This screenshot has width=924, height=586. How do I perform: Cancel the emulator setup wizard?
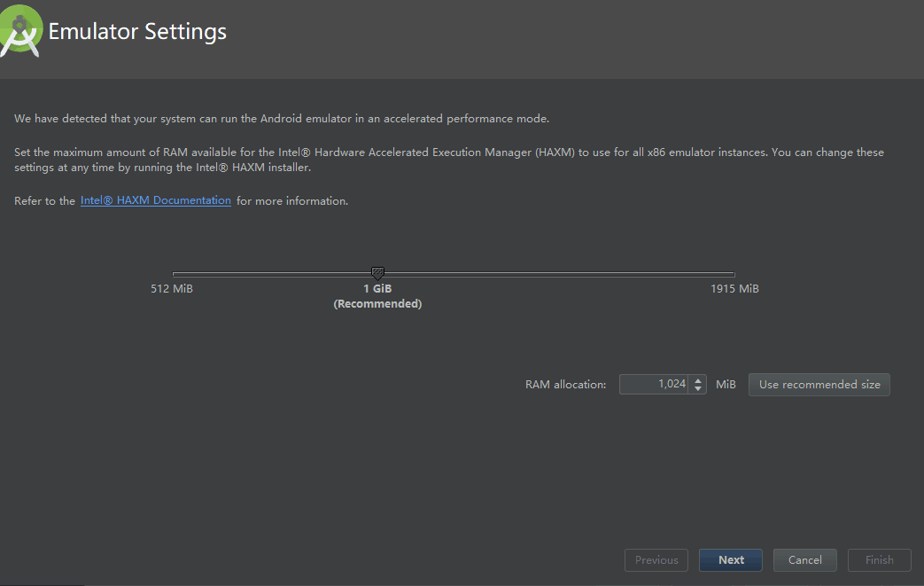pos(805,560)
